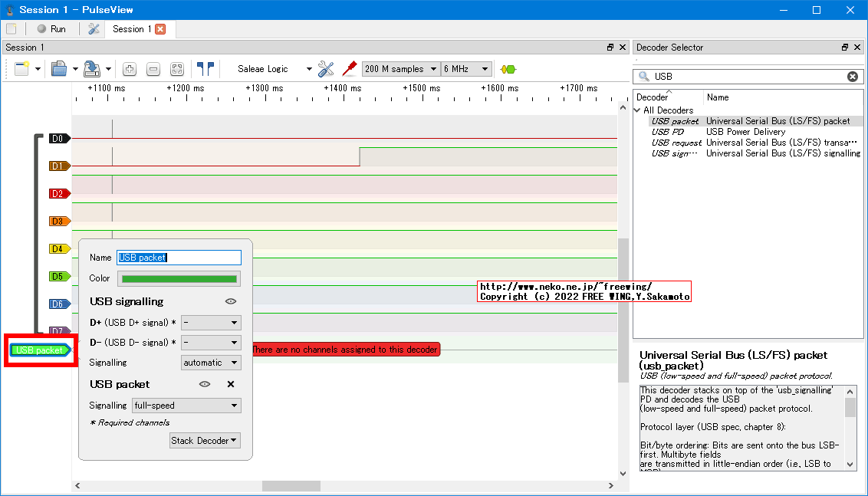
Task: Click the +1400 ms ruler mark
Action: 343,88
